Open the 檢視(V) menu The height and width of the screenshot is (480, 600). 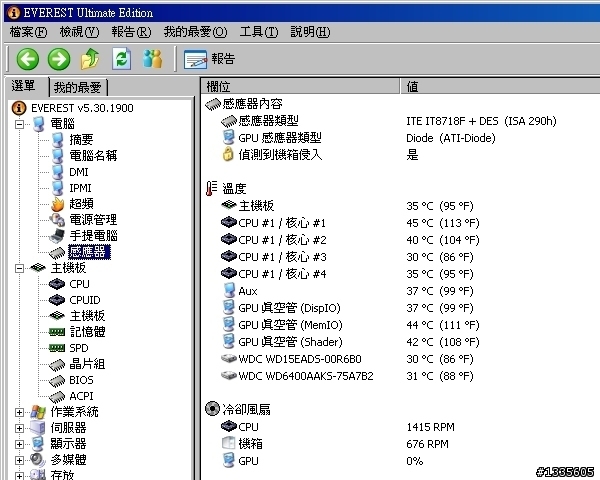[x=79, y=32]
